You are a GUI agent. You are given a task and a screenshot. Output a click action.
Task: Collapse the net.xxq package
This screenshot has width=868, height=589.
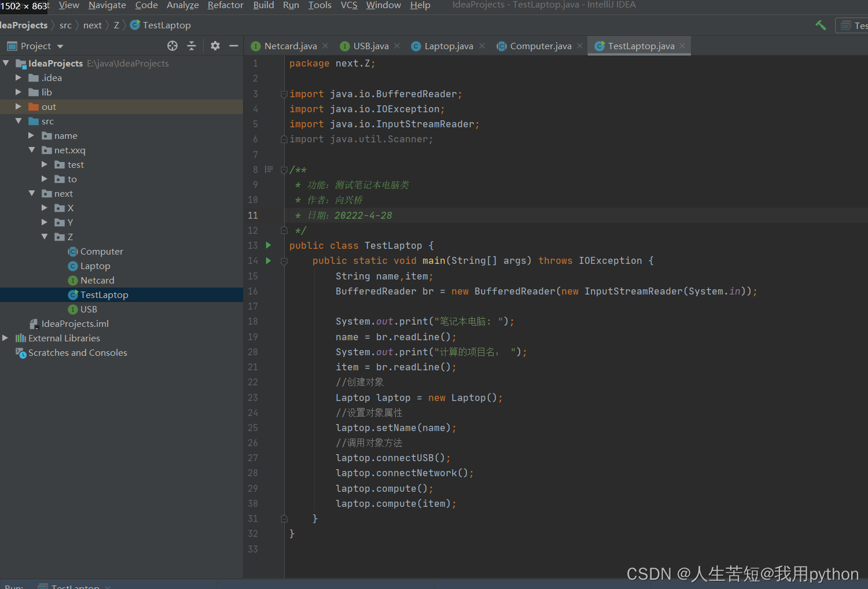(31, 150)
